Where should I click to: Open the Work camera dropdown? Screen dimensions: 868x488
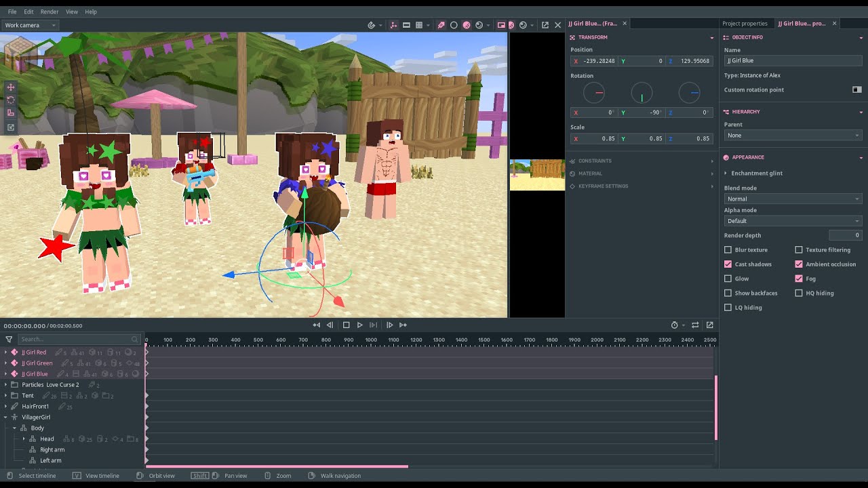tap(29, 25)
